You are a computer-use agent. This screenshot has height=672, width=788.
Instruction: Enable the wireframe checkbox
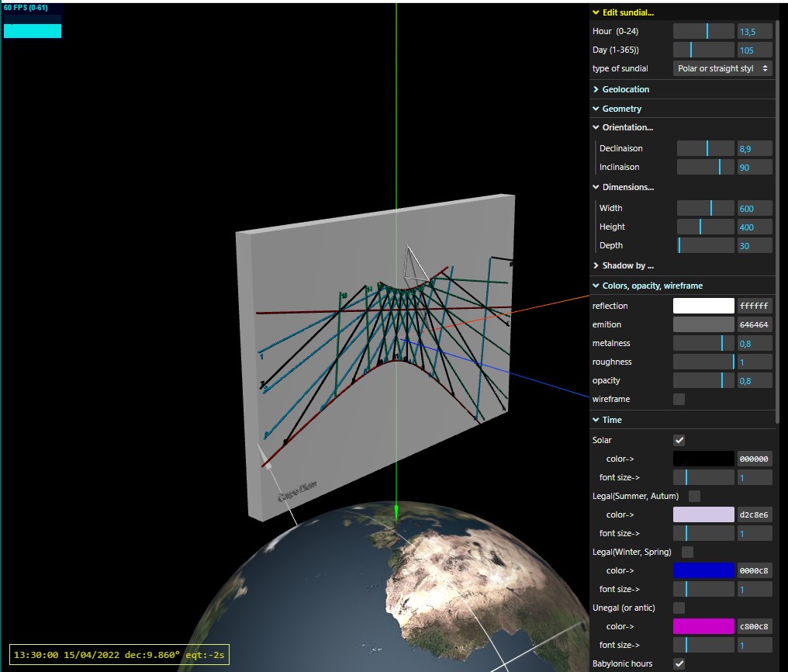tap(679, 399)
